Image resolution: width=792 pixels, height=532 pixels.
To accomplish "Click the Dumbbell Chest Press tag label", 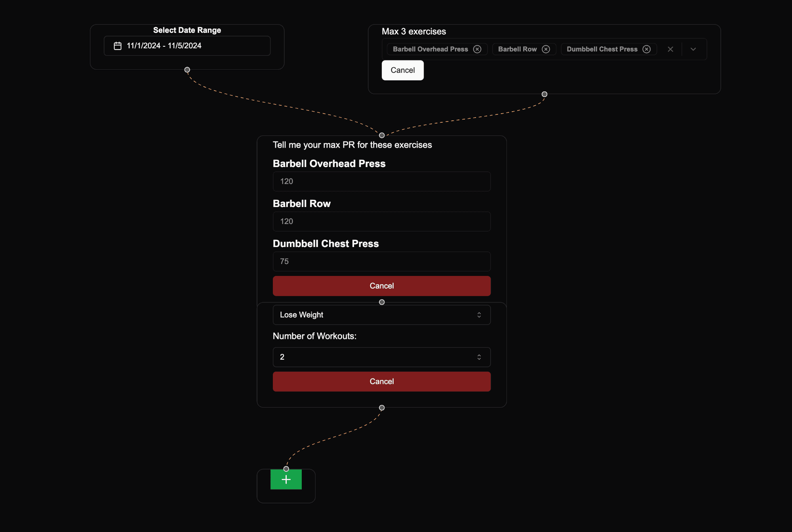I will click(x=602, y=49).
